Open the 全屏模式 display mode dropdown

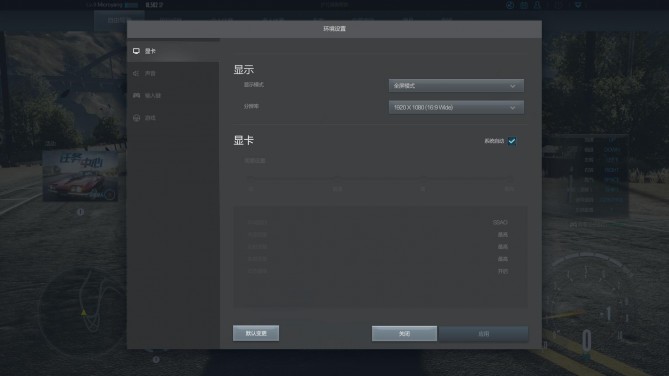[456, 86]
